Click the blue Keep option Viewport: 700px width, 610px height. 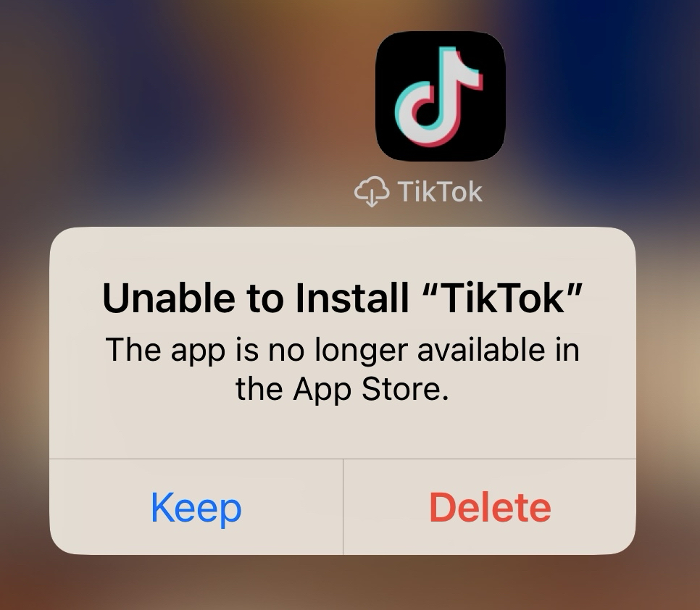tap(196, 507)
